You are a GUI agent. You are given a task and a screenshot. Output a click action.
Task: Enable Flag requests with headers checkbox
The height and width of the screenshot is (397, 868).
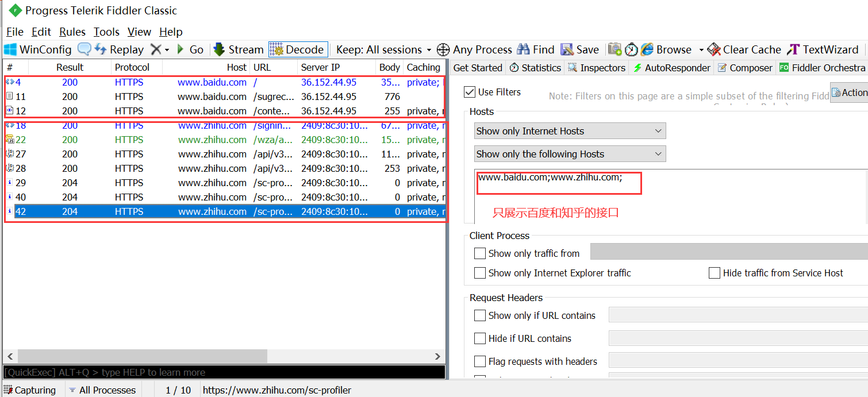pyautogui.click(x=480, y=361)
